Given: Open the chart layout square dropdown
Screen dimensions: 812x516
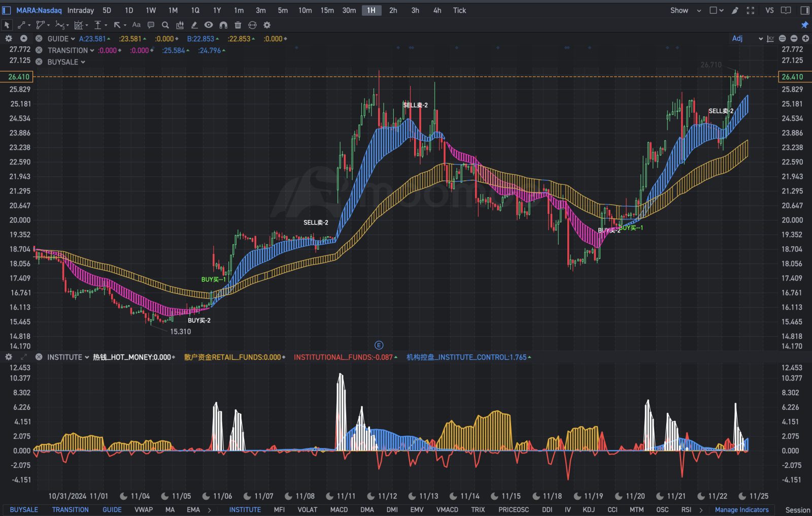Looking at the screenshot, I should [717, 10].
